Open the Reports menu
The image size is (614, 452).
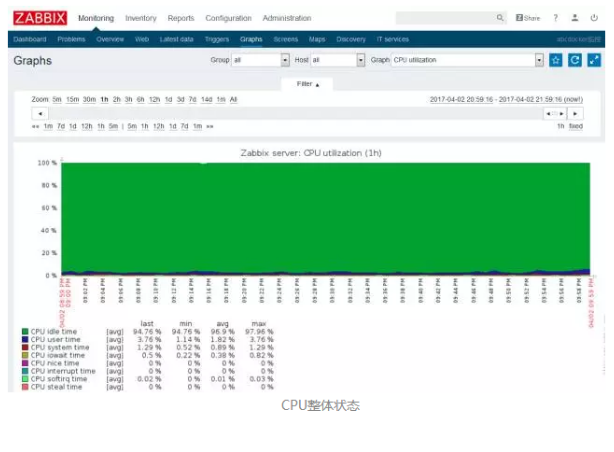click(x=181, y=18)
